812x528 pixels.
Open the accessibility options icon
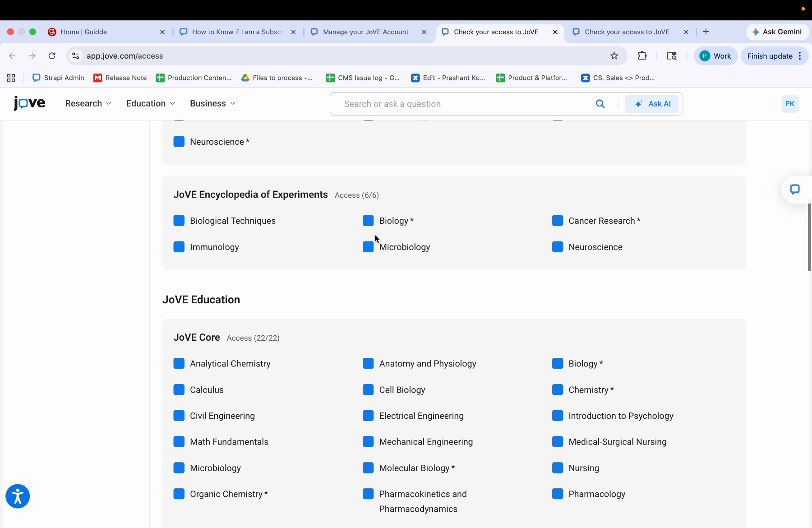click(18, 496)
